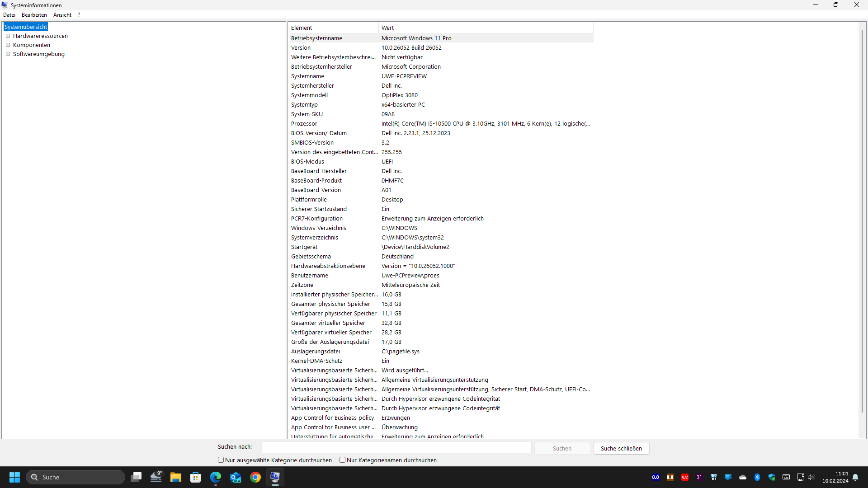Open Microsoft Store from the taskbar

(196, 477)
